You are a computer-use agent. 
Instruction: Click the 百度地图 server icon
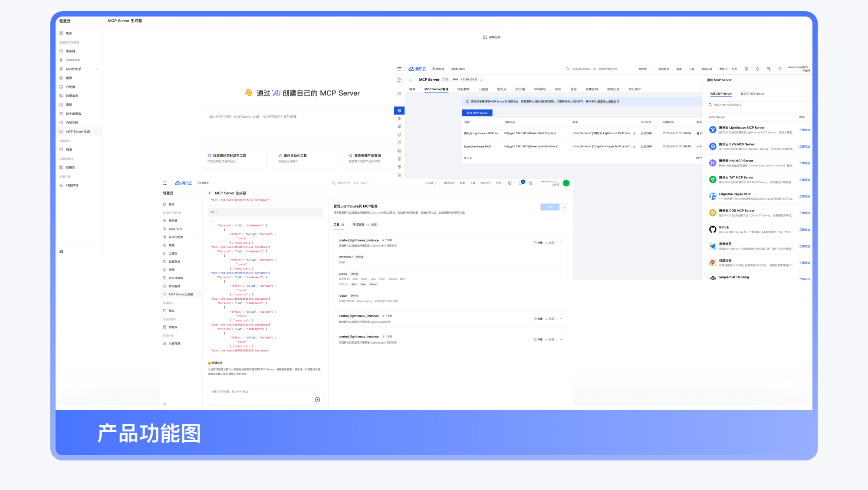coord(713,263)
